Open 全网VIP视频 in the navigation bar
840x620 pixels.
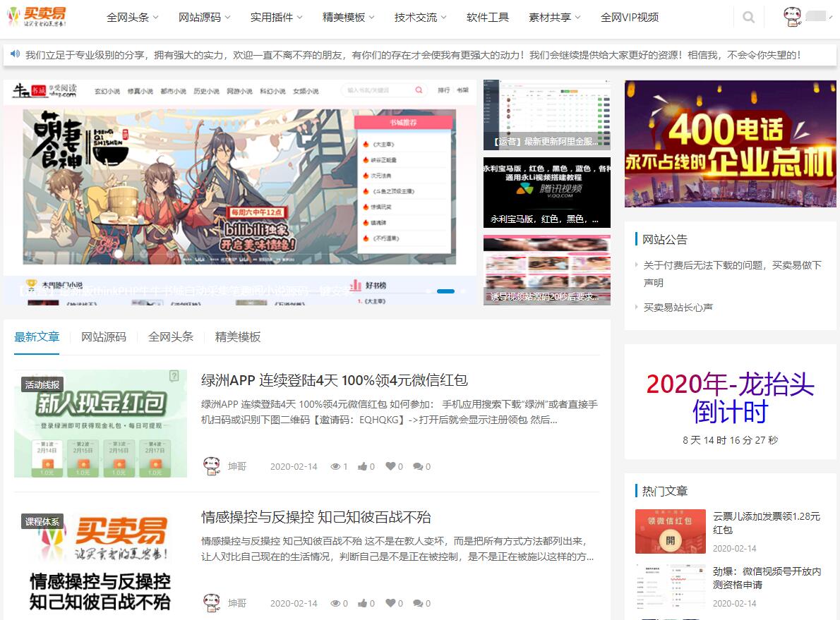(630, 18)
